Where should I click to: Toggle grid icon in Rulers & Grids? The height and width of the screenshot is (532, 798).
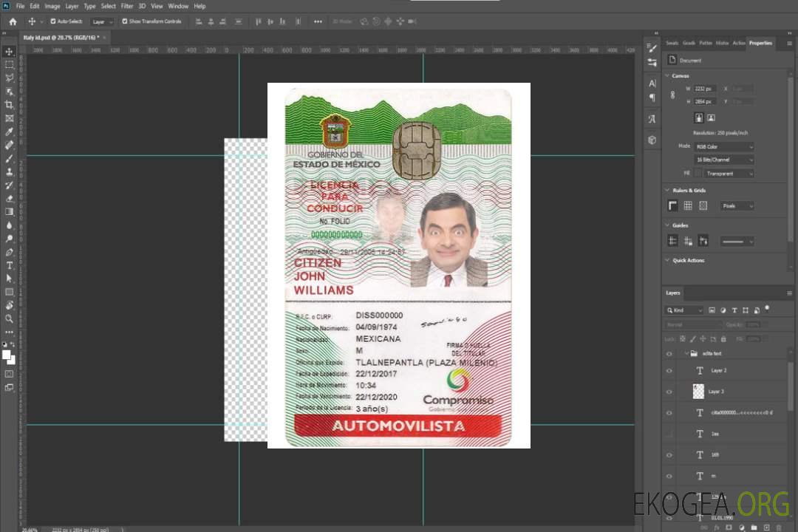coord(688,205)
